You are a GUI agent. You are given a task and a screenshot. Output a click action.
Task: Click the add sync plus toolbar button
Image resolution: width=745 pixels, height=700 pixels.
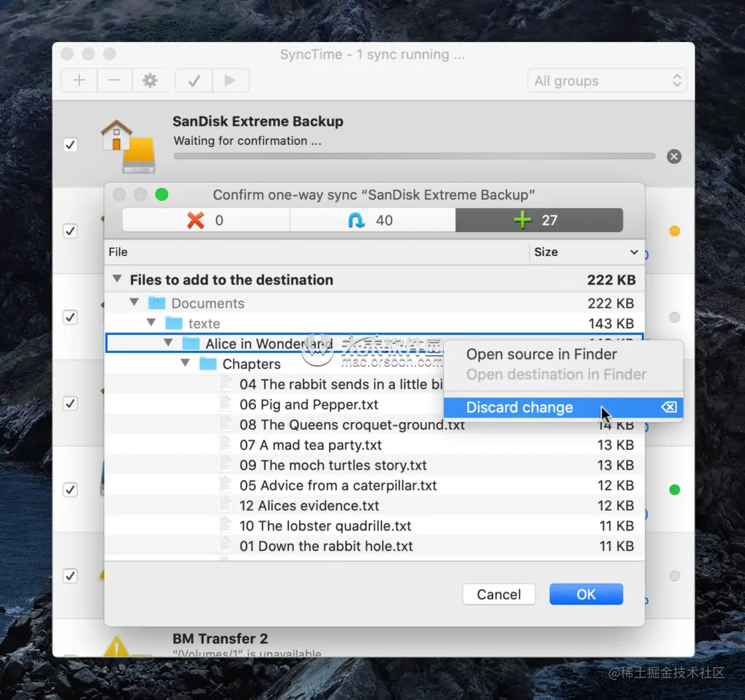[79, 80]
